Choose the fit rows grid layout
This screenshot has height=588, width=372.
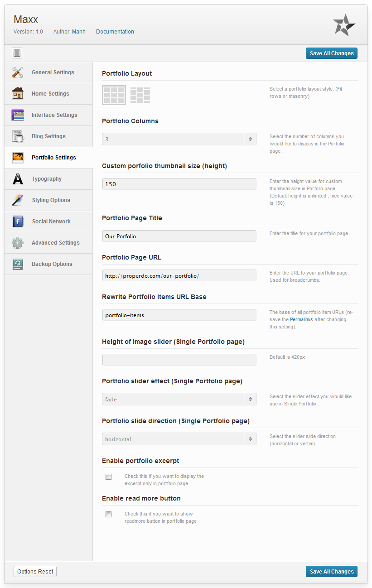tap(114, 95)
